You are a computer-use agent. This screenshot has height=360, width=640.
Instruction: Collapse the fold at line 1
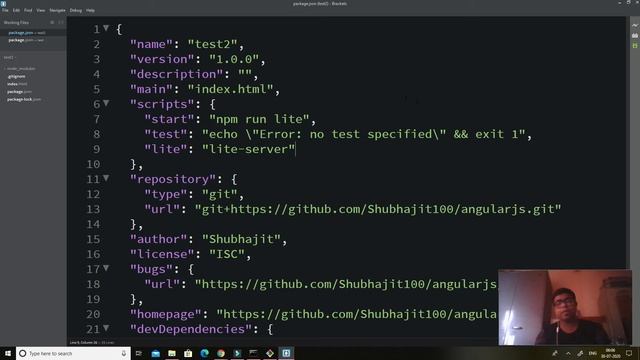point(106,28)
